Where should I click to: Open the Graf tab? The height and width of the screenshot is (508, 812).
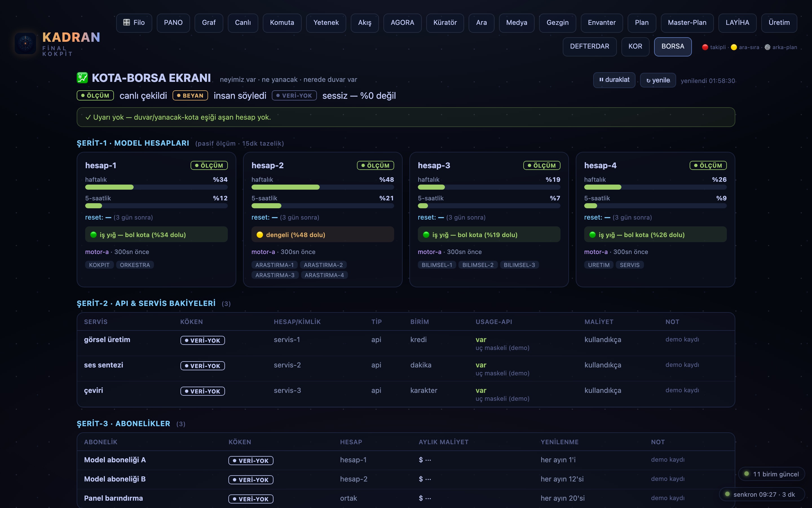pyautogui.click(x=209, y=23)
